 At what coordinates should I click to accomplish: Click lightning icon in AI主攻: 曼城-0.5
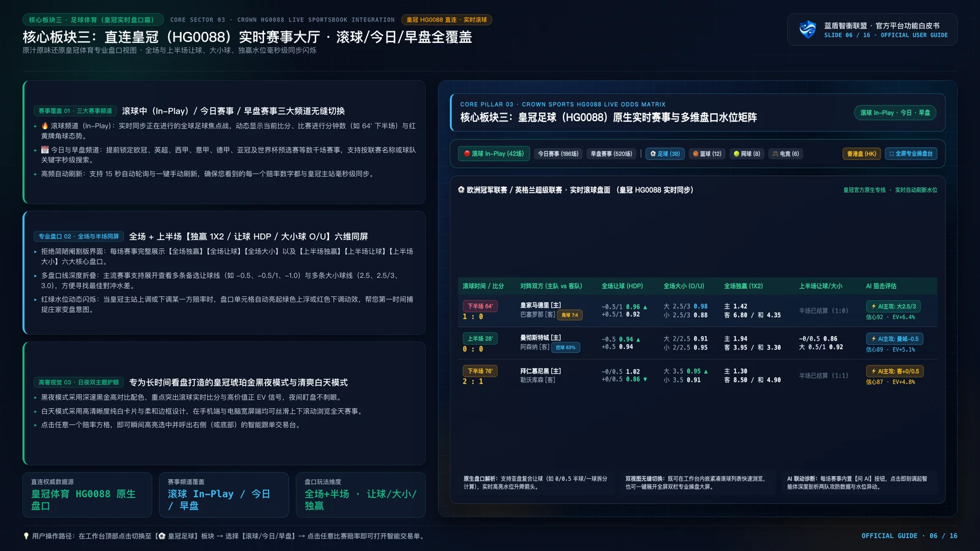(873, 339)
